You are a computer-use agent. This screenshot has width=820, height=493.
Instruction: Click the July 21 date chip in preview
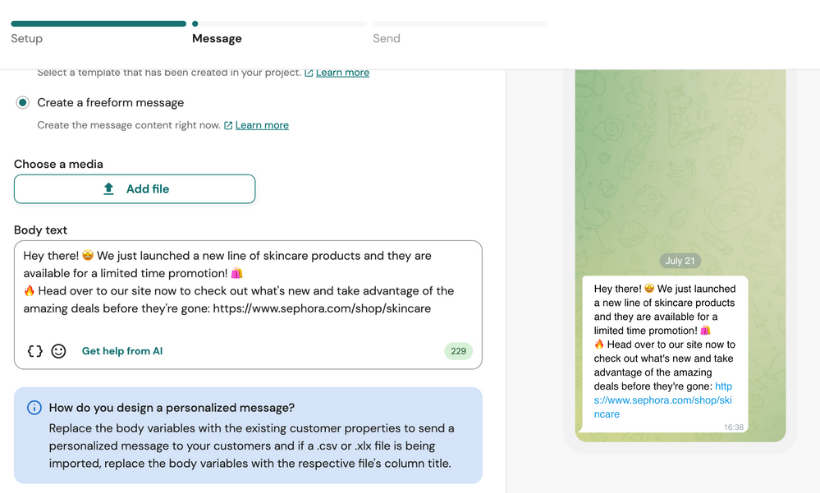(x=680, y=261)
